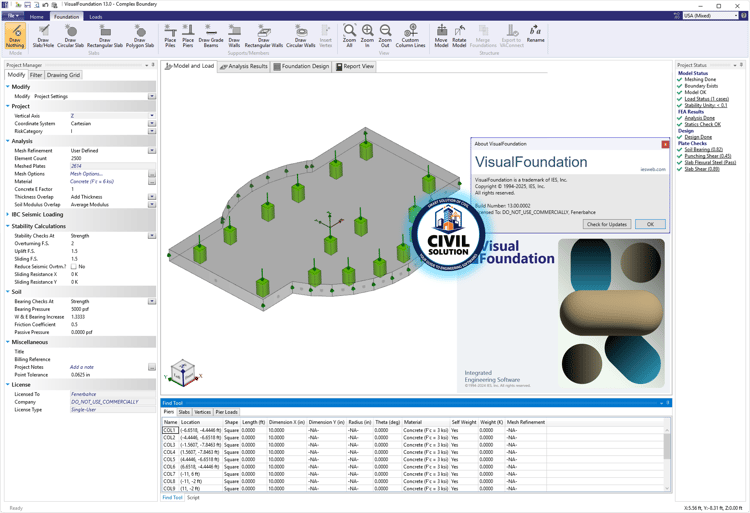Screen dimensions: 750x513
Task: Select the Vertices tab in Find Tool
Action: click(x=202, y=412)
